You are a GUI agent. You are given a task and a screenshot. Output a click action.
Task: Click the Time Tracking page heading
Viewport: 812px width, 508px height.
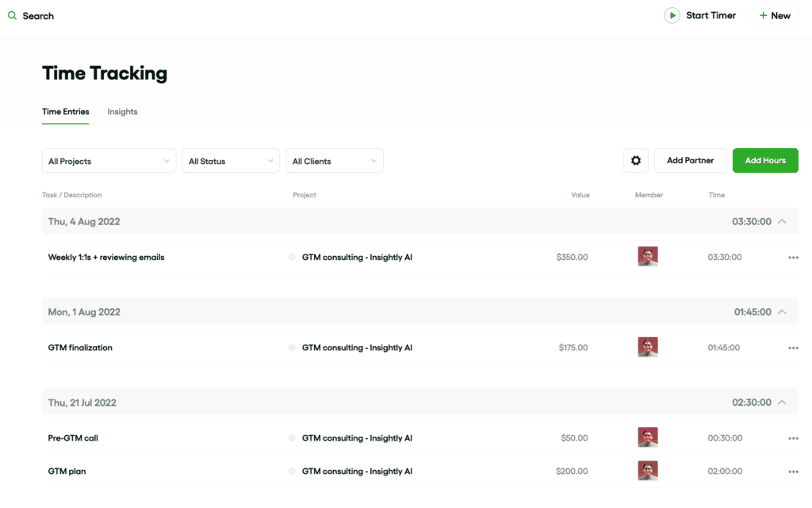[x=105, y=74]
